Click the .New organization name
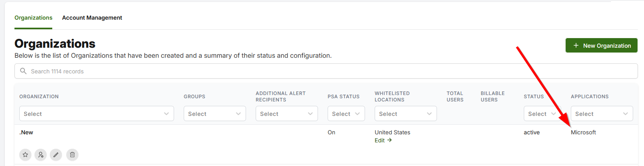The height and width of the screenshot is (166, 644). [x=26, y=132]
